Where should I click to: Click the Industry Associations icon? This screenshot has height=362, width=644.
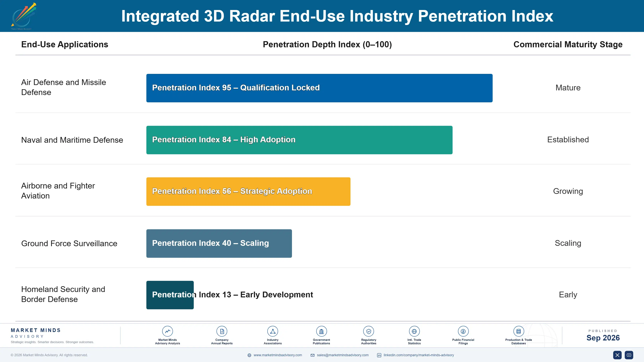273,331
